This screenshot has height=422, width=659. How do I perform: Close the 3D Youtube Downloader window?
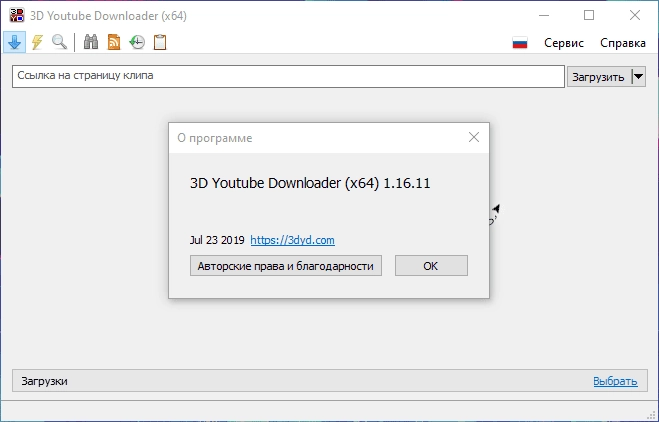coord(635,16)
